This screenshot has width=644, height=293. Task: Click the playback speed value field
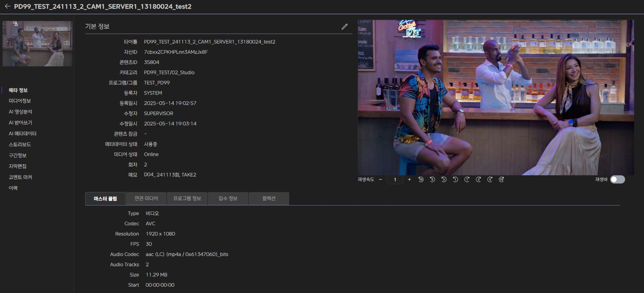[x=395, y=180]
